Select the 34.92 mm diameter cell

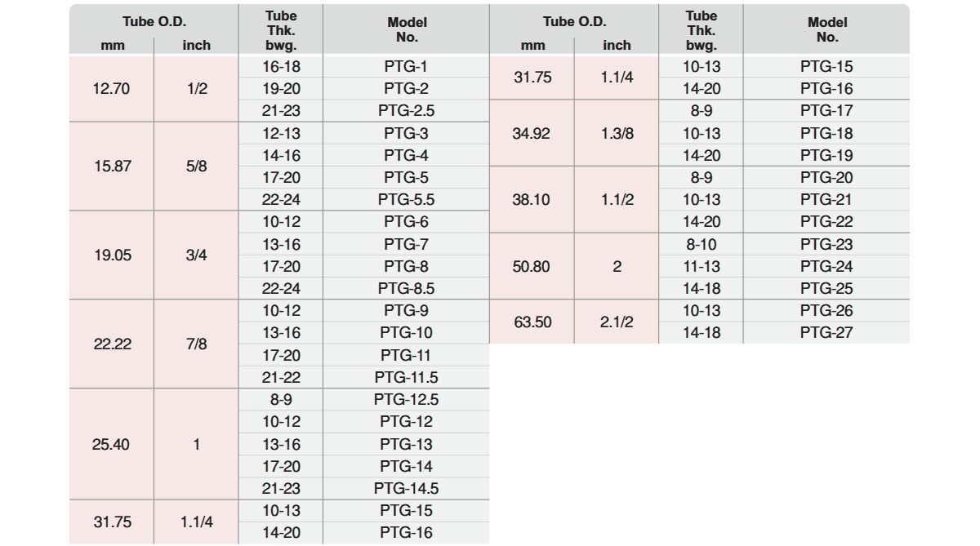coord(532,133)
